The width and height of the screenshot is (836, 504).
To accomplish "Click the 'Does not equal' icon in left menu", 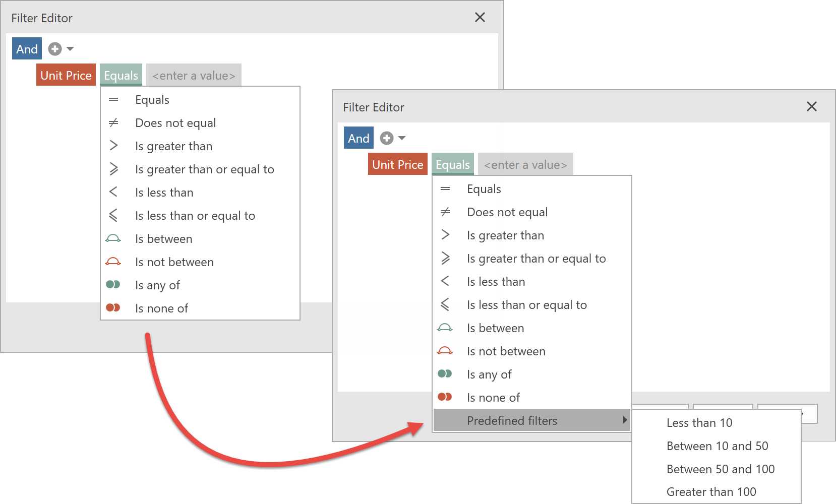I will click(113, 122).
